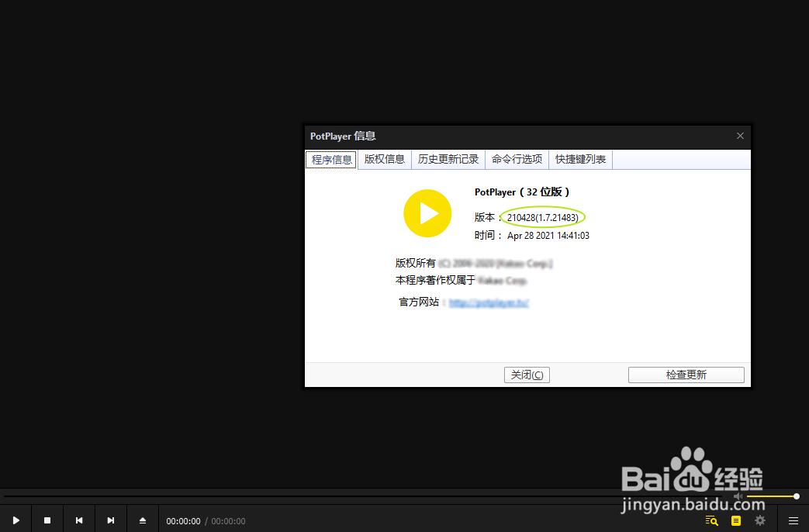Viewport: 809px width, 532px height.
Task: Click the total duration 00:00:00 after the slash
Action: (x=228, y=521)
